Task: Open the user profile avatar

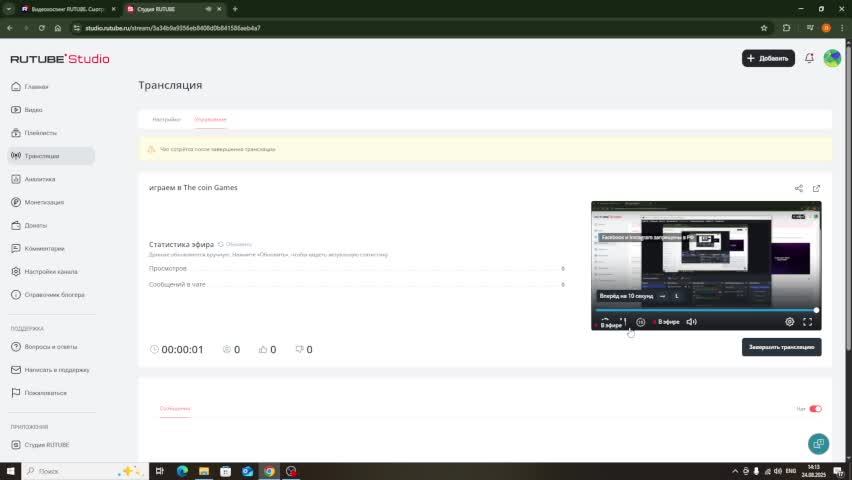Action: 832,58
